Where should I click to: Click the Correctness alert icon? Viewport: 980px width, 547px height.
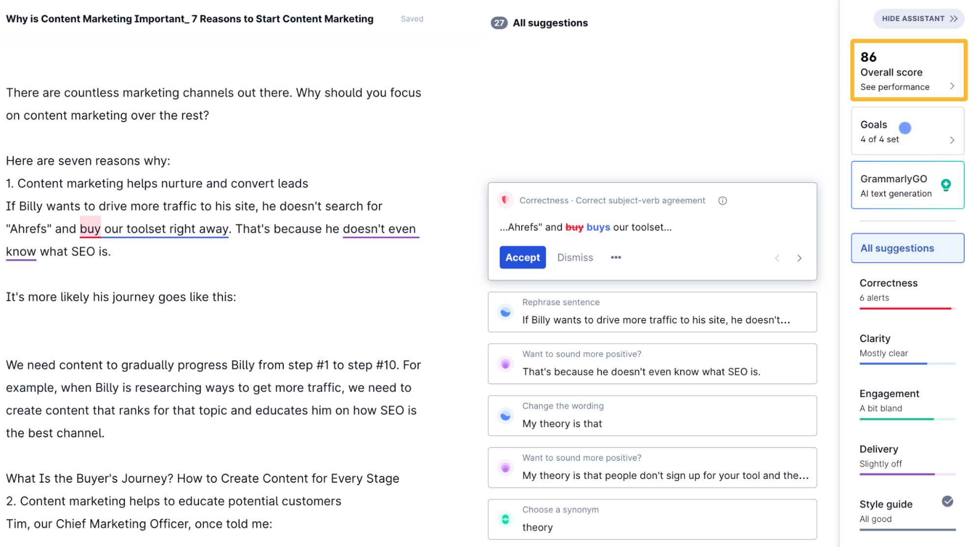pyautogui.click(x=505, y=200)
